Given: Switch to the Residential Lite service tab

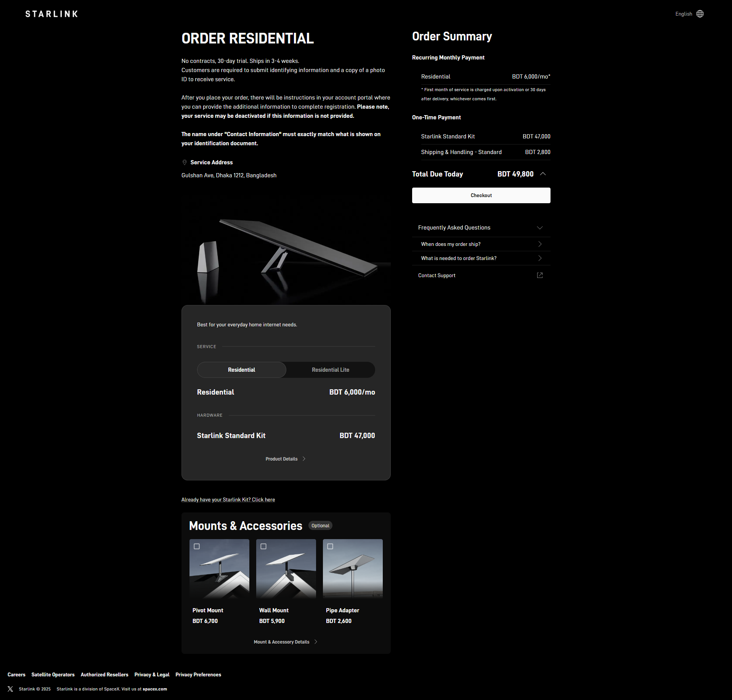Looking at the screenshot, I should (330, 370).
